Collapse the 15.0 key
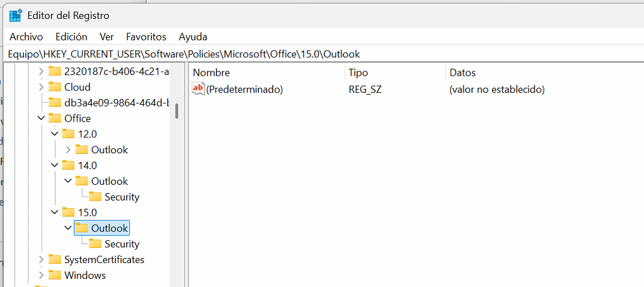 55,212
